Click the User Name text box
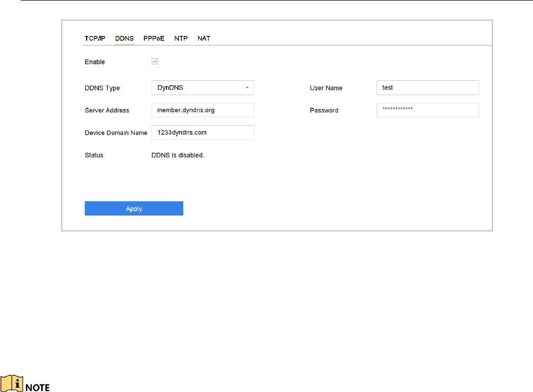This screenshot has width=533, height=392. click(427, 88)
